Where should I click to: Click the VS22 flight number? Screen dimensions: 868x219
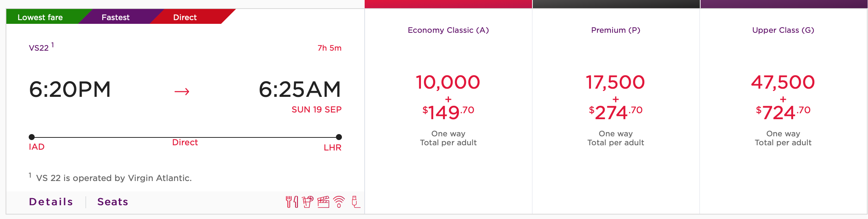tap(39, 48)
